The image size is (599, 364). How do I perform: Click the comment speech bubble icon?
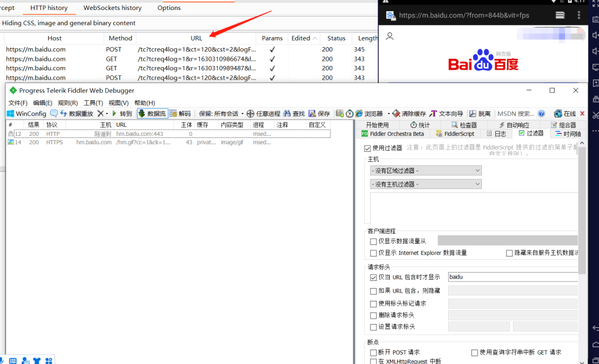[x=54, y=114]
